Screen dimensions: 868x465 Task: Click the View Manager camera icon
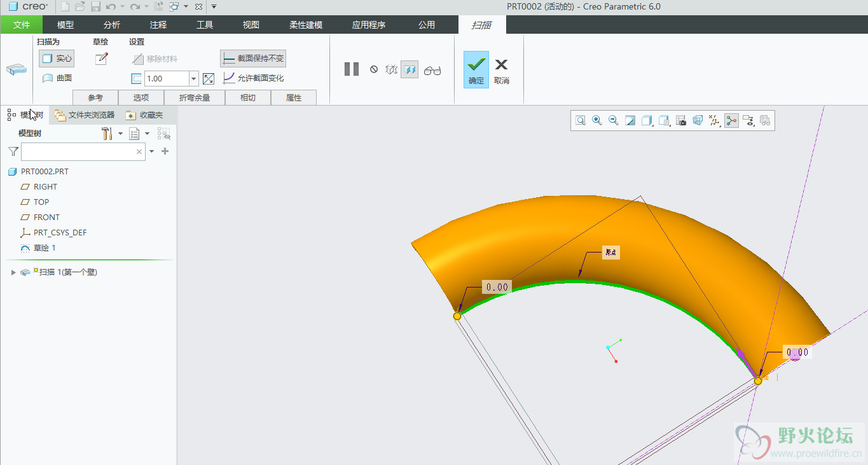[x=681, y=120]
